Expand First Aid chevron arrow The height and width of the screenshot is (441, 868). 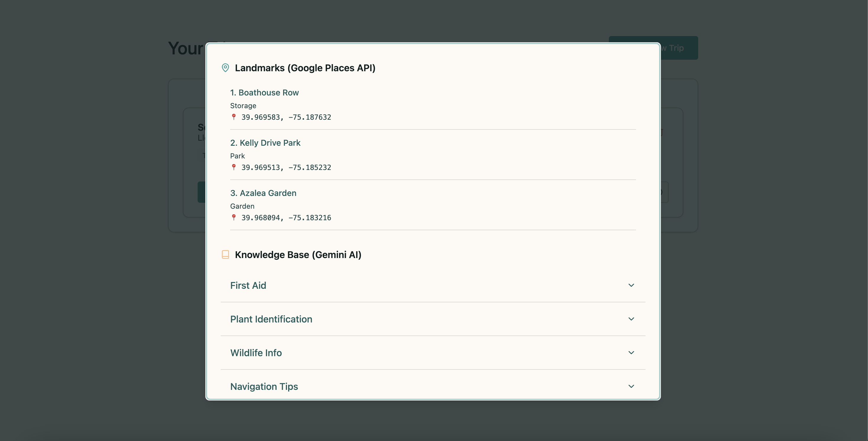[x=631, y=285]
